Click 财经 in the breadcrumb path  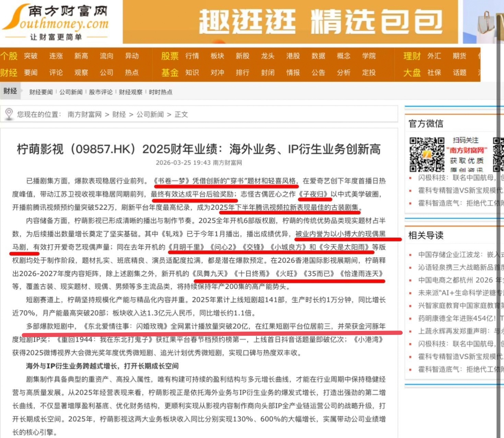[119, 114]
